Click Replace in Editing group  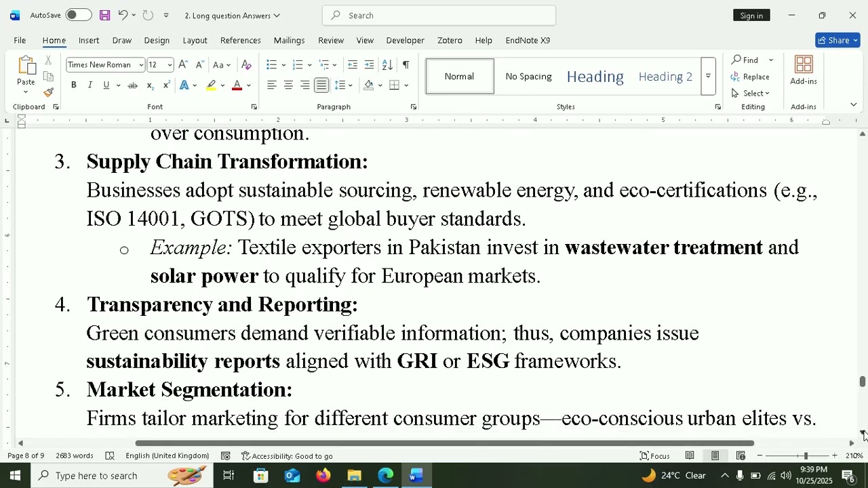[750, 77]
